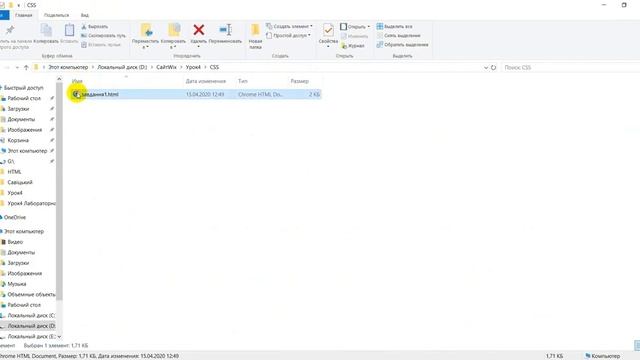The image size is (640, 360).
Task: Click the Изменить command in ribbon
Action: point(354,36)
